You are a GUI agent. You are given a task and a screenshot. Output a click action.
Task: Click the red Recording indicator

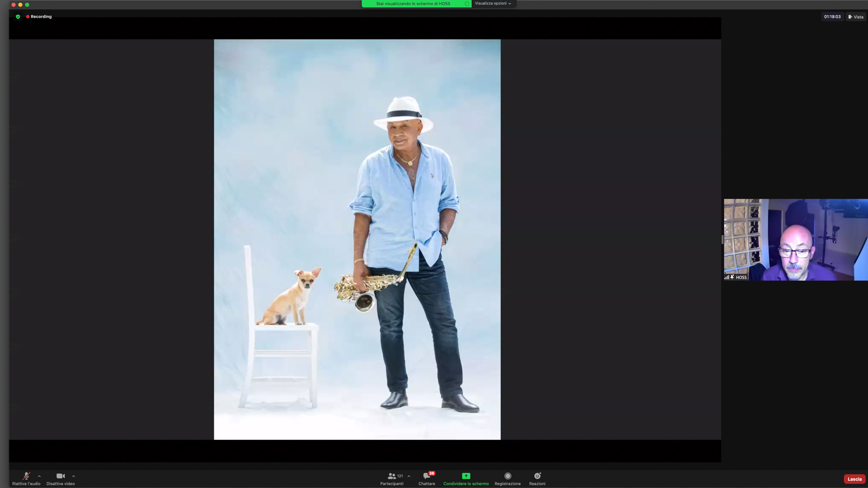pyautogui.click(x=39, y=16)
